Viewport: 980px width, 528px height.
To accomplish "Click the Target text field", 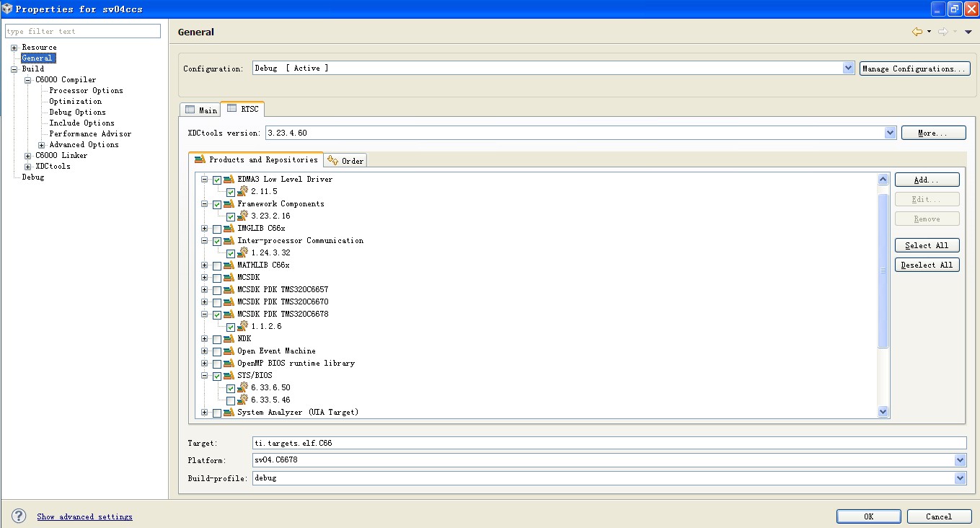I will [609, 443].
